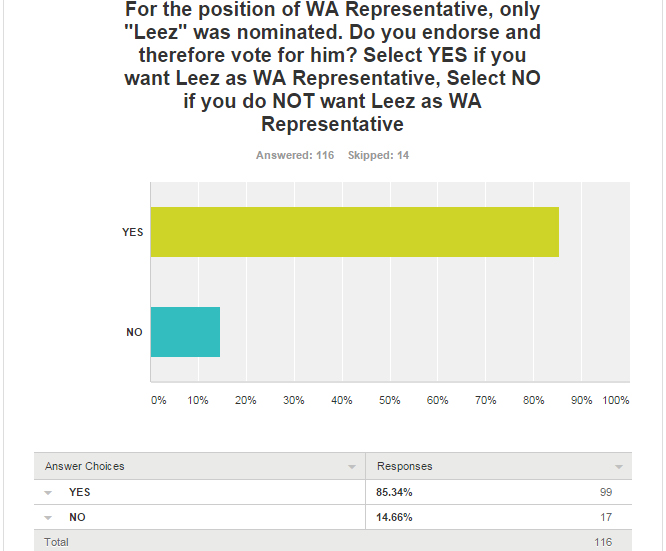Click the Answered: 116 text

pos(295,155)
